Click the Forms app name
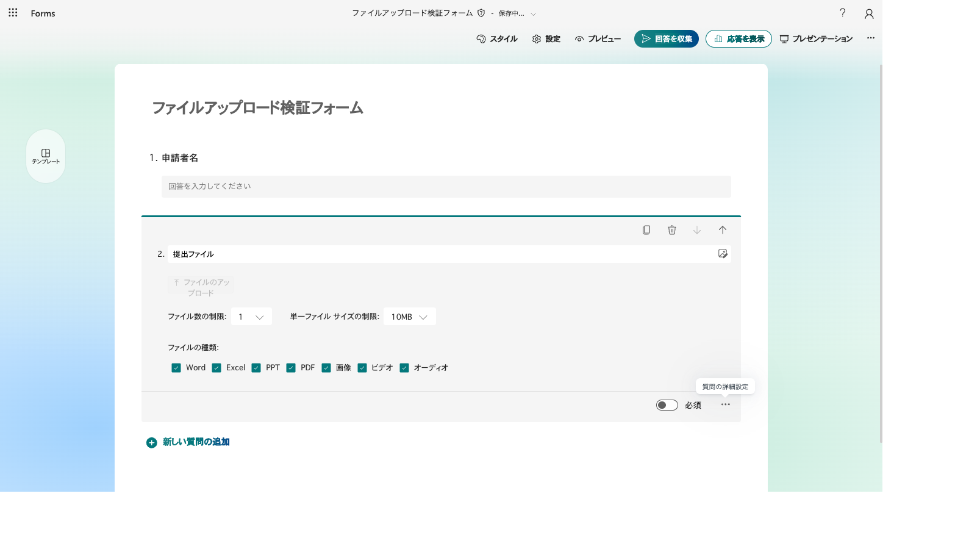Screen dimensions: 980x546 [x=43, y=13]
